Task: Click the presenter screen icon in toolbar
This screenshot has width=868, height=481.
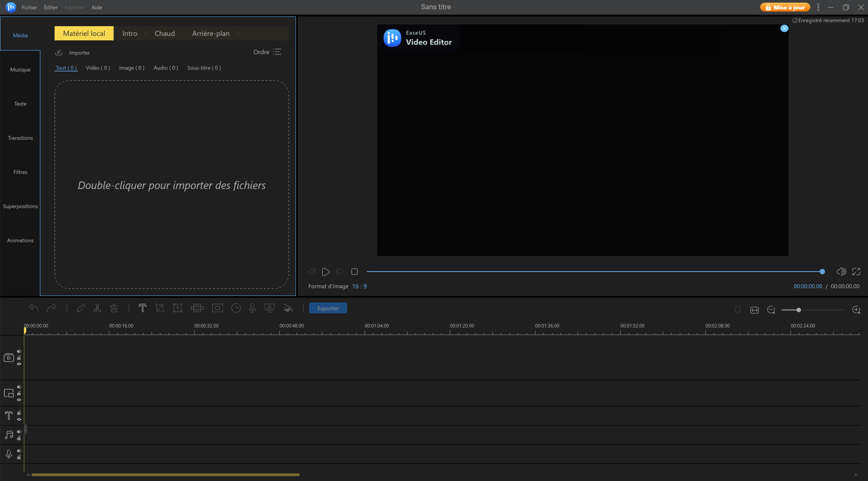Action: point(270,308)
